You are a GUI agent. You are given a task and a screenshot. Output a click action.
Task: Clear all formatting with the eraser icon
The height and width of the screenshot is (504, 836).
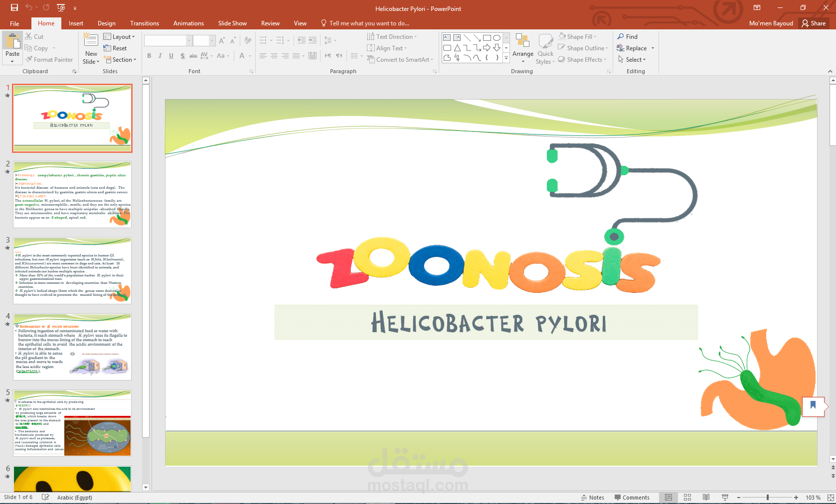coord(248,41)
